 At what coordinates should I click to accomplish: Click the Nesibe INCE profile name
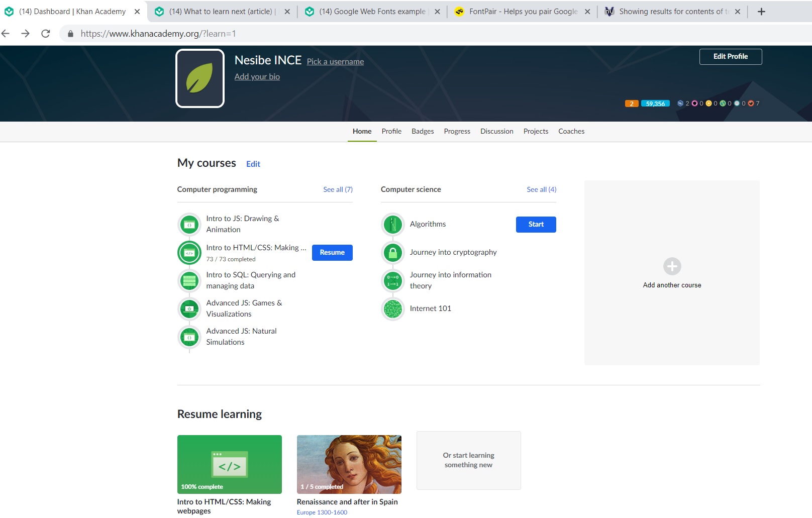[x=268, y=60]
